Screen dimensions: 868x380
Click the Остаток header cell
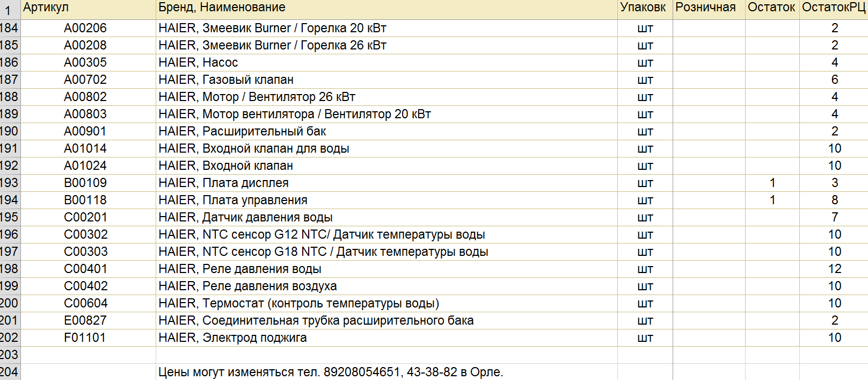point(772,10)
